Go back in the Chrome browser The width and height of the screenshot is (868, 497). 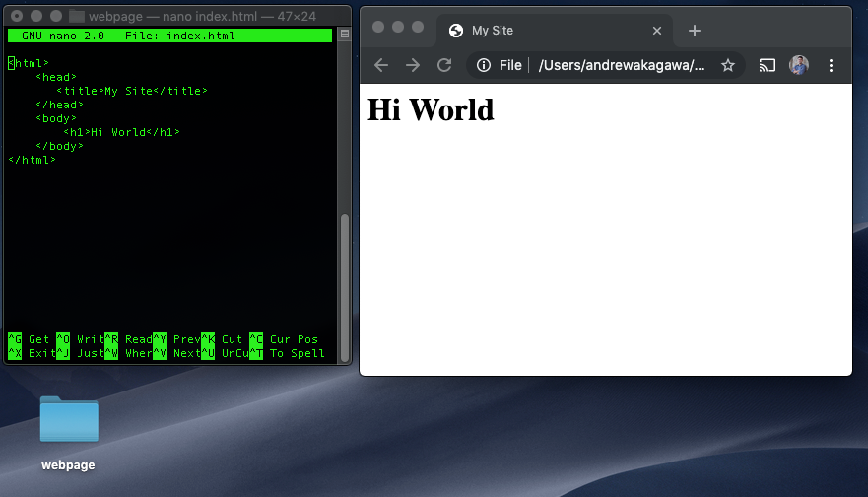pos(381,65)
